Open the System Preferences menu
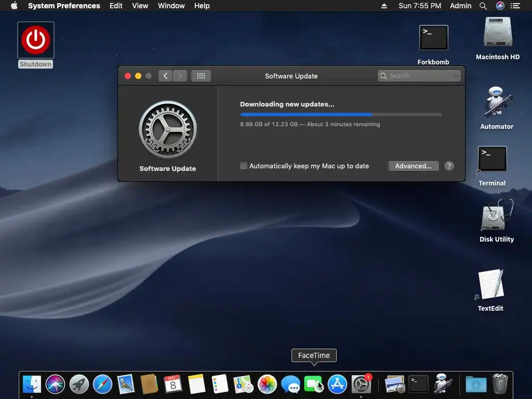The image size is (532, 399). point(64,6)
